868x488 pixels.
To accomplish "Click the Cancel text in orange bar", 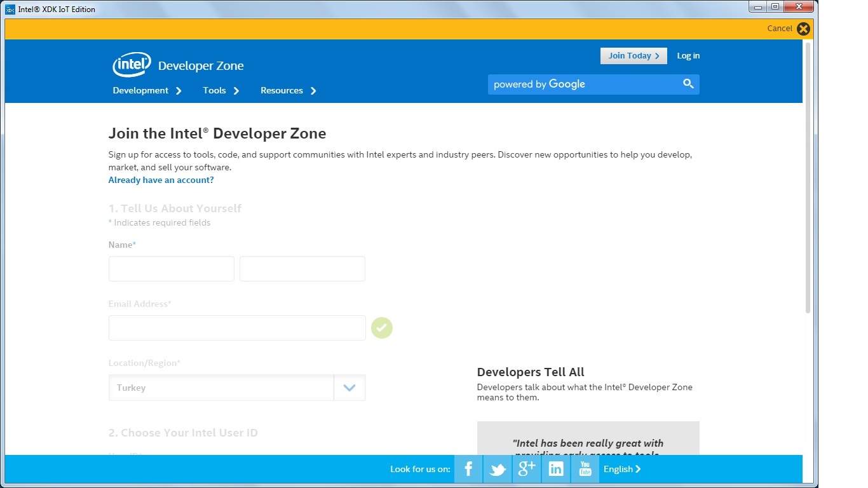I will tap(780, 29).
